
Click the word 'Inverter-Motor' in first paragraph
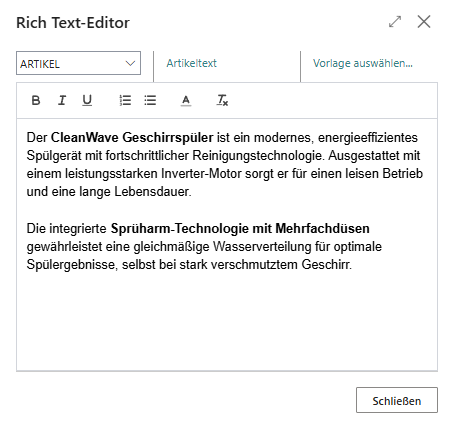pos(201,174)
